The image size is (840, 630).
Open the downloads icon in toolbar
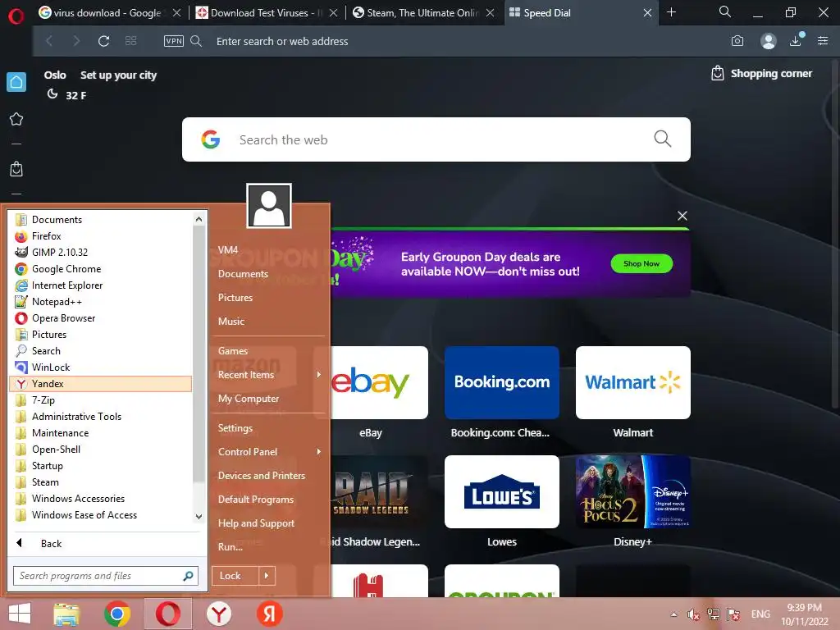[796, 41]
